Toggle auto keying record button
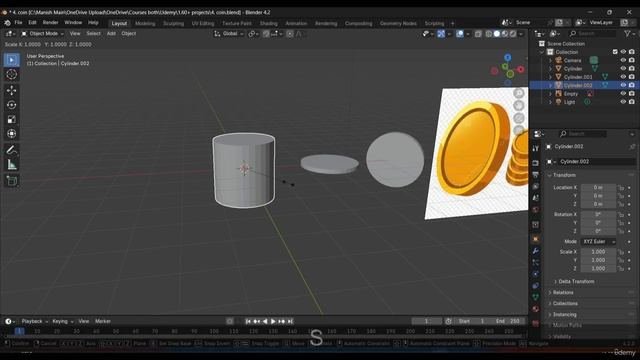Screen dimensions: 640x360 pyautogui.click(x=230, y=322)
